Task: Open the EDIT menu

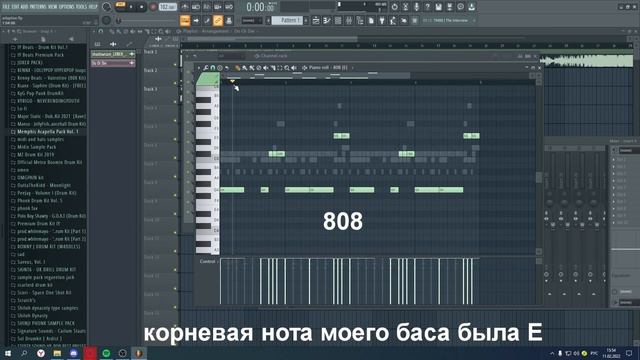Action: [16, 7]
